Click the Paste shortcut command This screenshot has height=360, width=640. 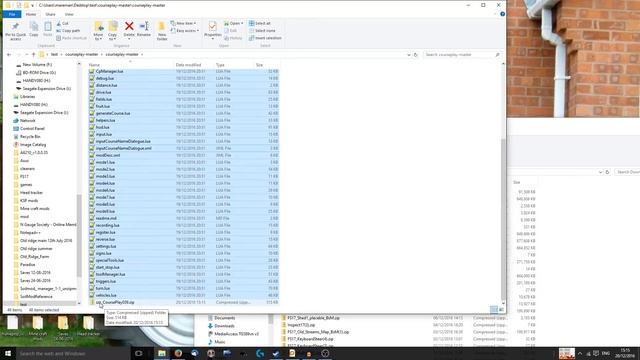coord(71,38)
